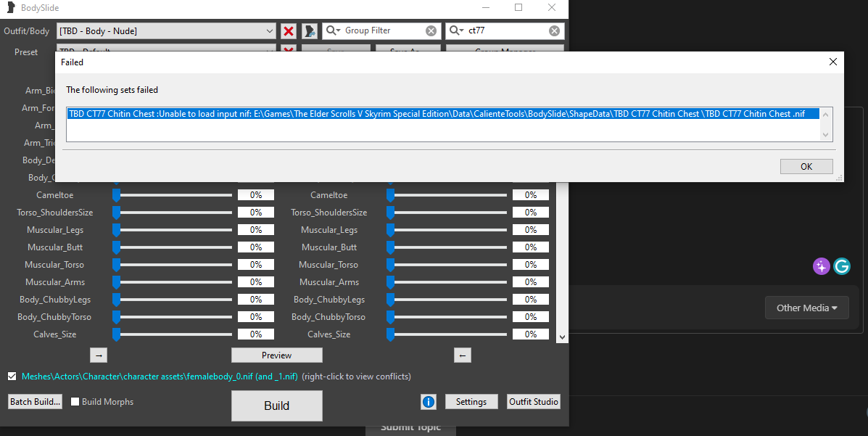Click the red X next to Outfit/Body dropdown
Screen dimensions: 868x436
[289, 31]
